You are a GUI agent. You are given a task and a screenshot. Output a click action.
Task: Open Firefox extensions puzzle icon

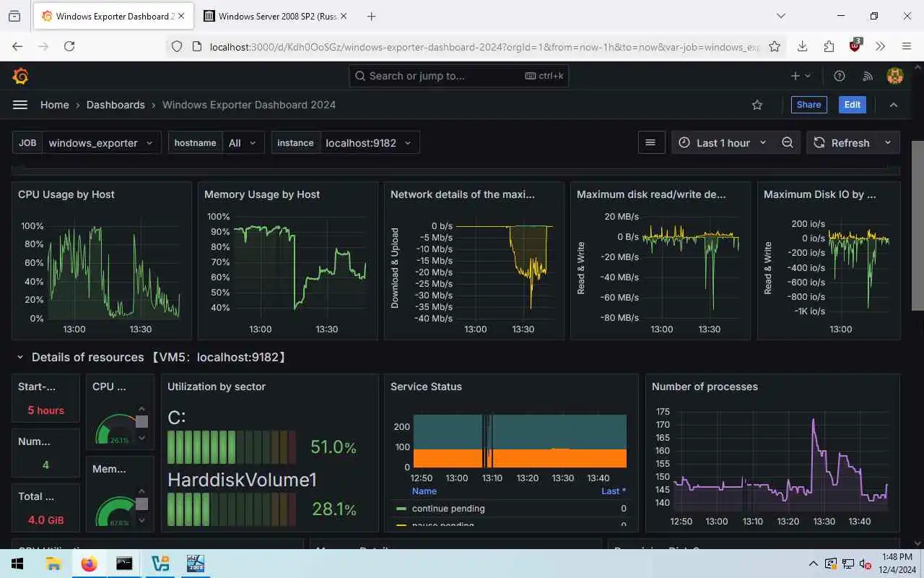[x=829, y=46]
